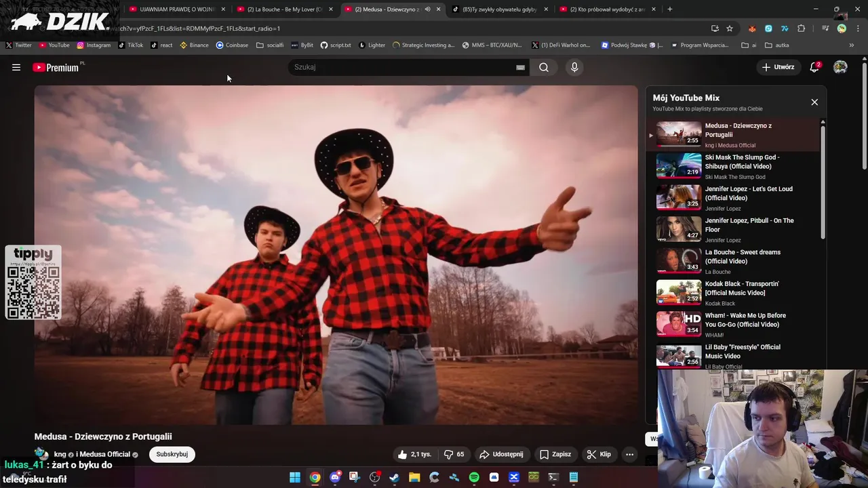Play Jennifer Lopez - Let's Get Loud
Screen dimensions: 868x488
734,198
